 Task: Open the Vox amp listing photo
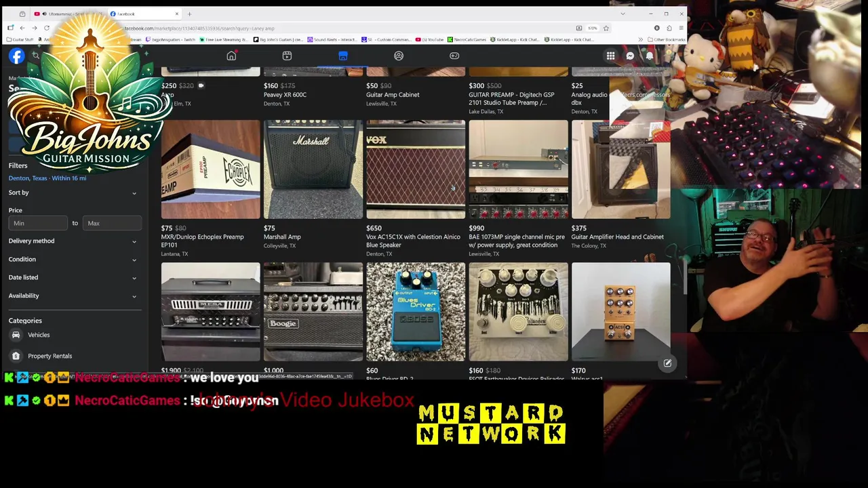(416, 169)
